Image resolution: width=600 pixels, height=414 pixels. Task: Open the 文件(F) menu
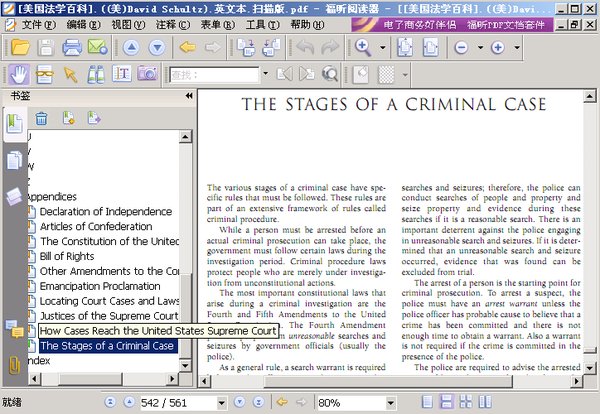38,25
